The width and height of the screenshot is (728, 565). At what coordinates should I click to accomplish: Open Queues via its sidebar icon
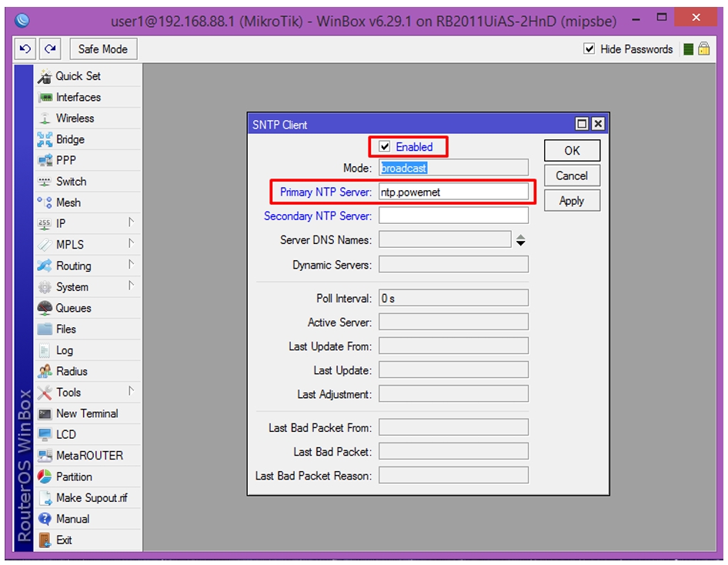45,308
